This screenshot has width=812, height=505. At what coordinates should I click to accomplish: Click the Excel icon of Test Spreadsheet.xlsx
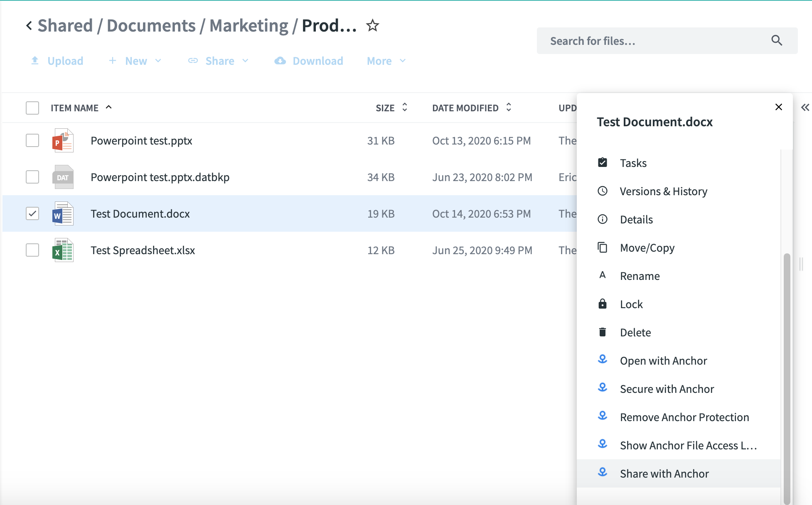pos(63,250)
